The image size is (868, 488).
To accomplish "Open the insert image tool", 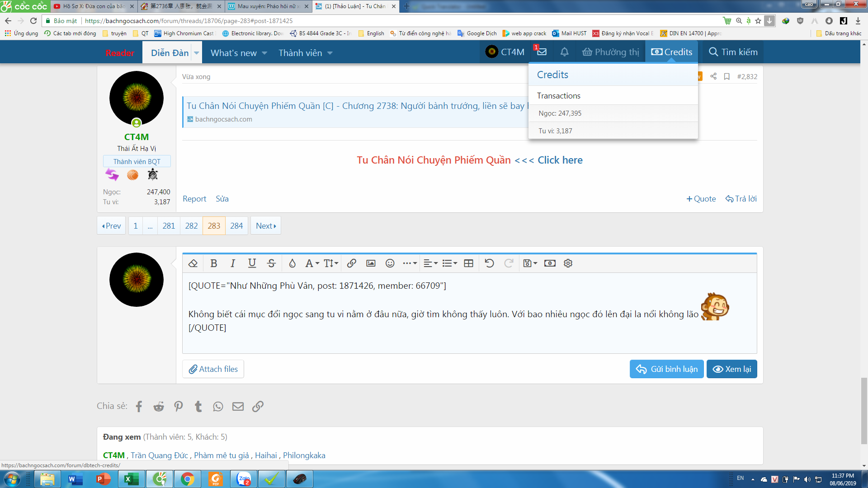I will click(x=371, y=263).
